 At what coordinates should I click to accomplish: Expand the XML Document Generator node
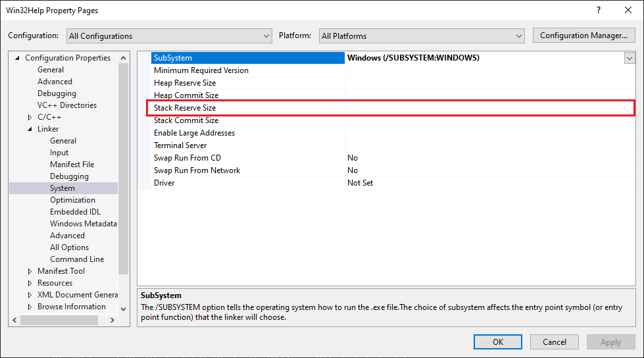[x=30, y=295]
